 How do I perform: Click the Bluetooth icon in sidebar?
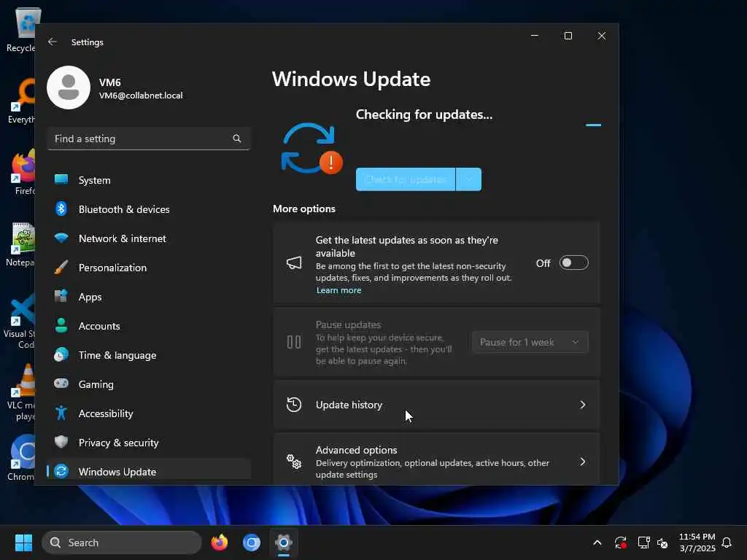coord(61,209)
